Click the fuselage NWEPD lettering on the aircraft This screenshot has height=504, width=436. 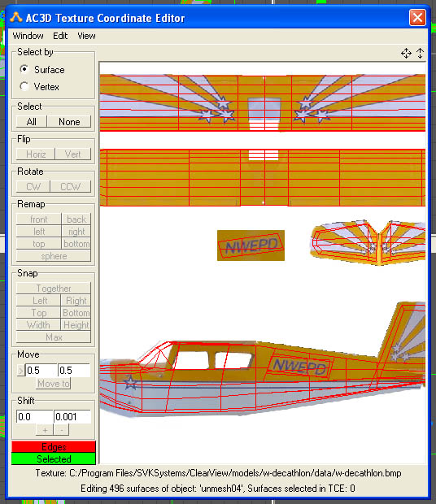tap(299, 367)
